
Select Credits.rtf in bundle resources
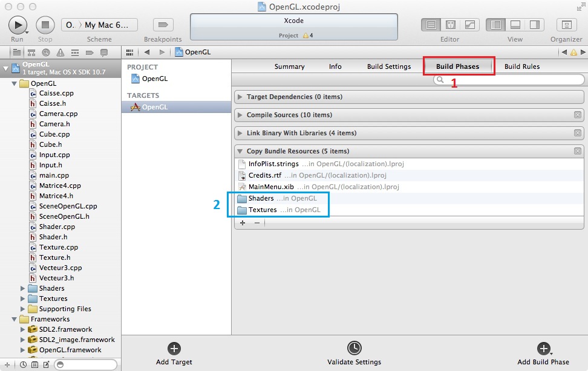pos(409,175)
